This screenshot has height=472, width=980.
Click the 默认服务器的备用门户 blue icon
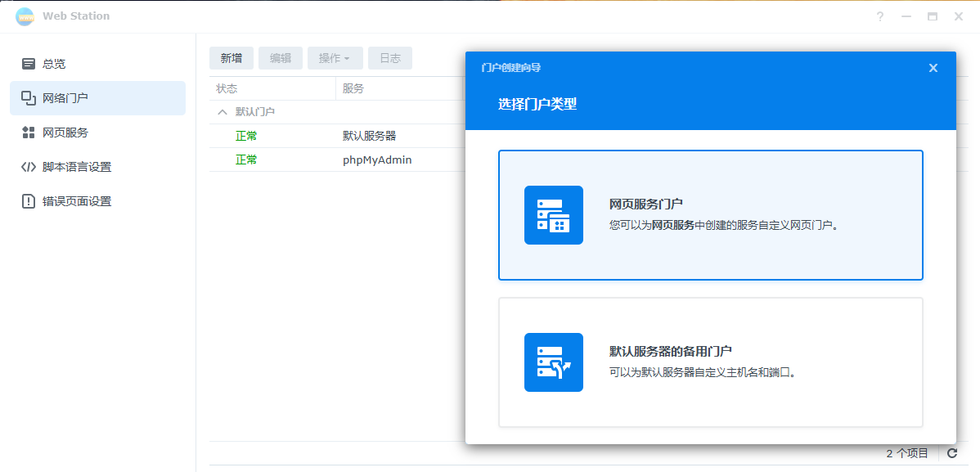[x=553, y=362]
